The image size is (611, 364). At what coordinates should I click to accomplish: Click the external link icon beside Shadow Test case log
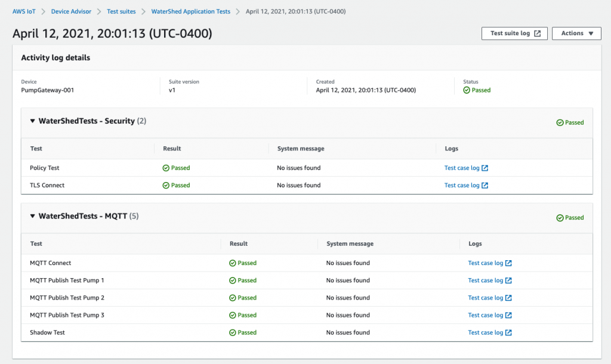pos(510,332)
